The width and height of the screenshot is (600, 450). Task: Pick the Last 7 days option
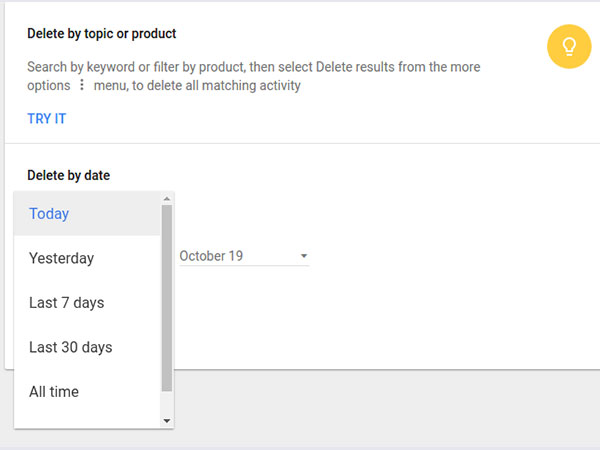click(66, 303)
